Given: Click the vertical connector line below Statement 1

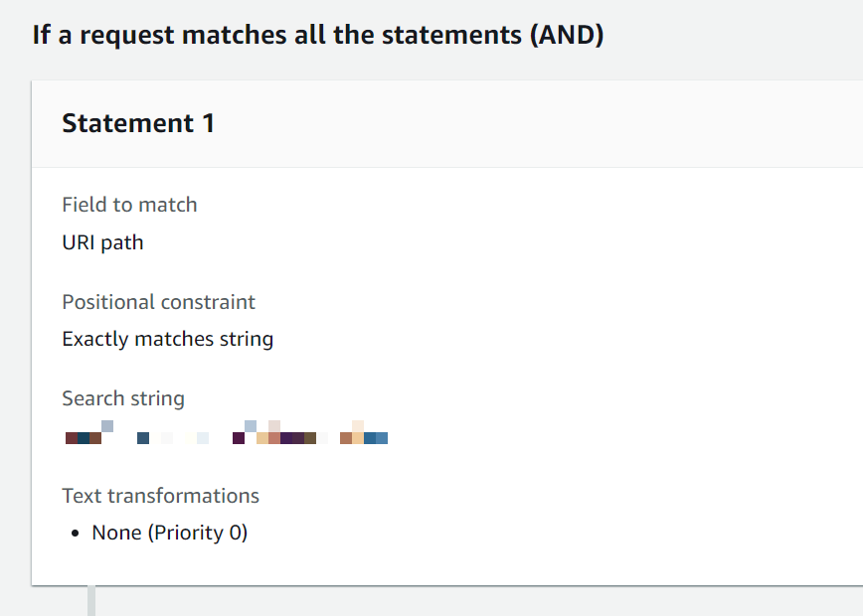Looking at the screenshot, I should (91, 601).
